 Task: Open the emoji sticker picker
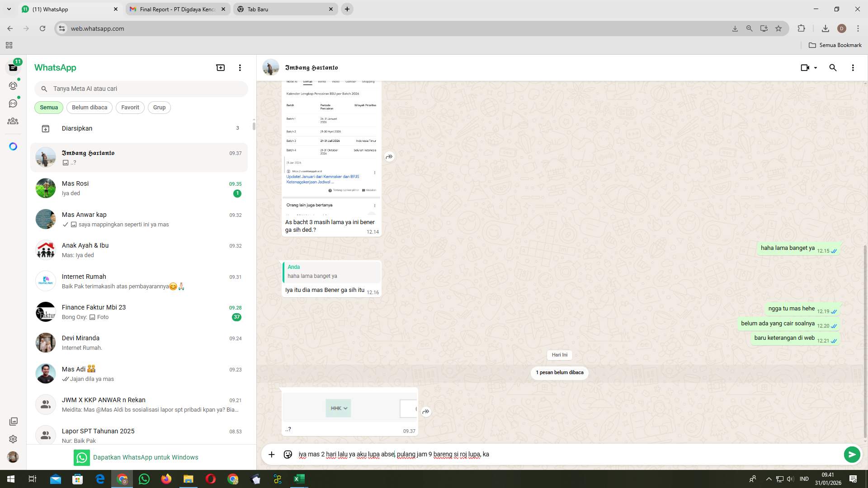pyautogui.click(x=288, y=454)
